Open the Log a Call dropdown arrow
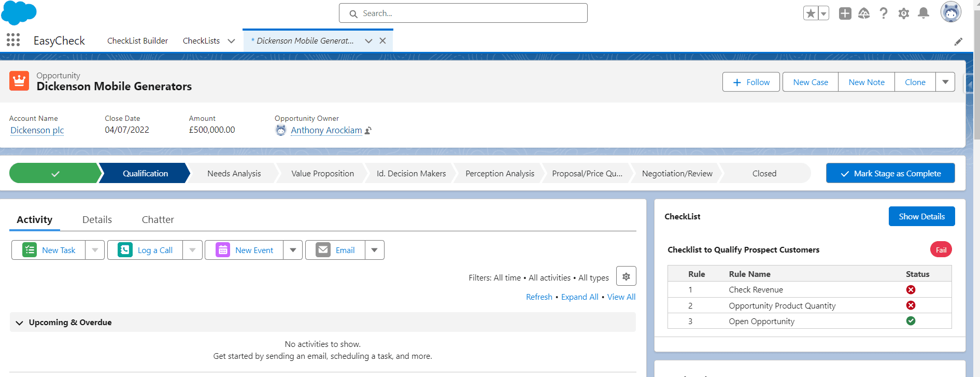Image resolution: width=980 pixels, height=377 pixels. (192, 250)
